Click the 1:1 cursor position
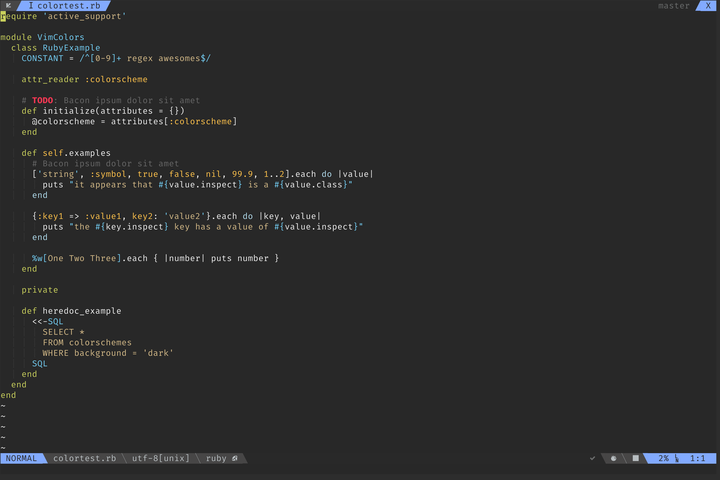Screen dimensions: 720x480 698,458
